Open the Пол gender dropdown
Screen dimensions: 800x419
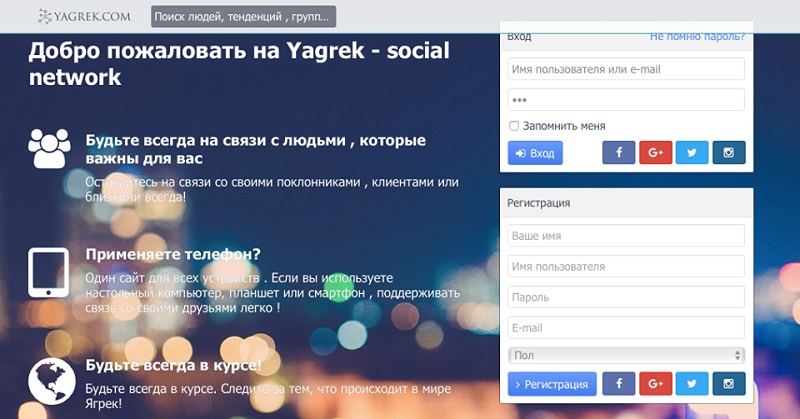[626, 355]
